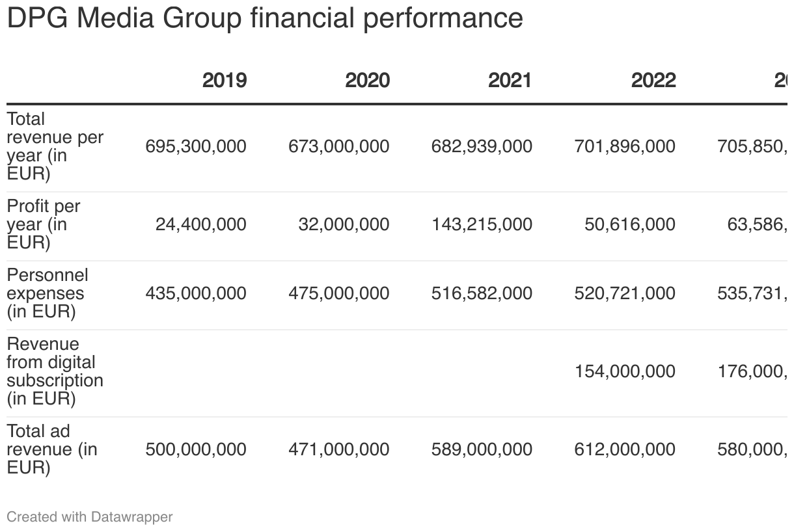The height and width of the screenshot is (532, 794).
Task: Click the 154,000,000 digital subscription cell
Action: pyautogui.click(x=625, y=371)
